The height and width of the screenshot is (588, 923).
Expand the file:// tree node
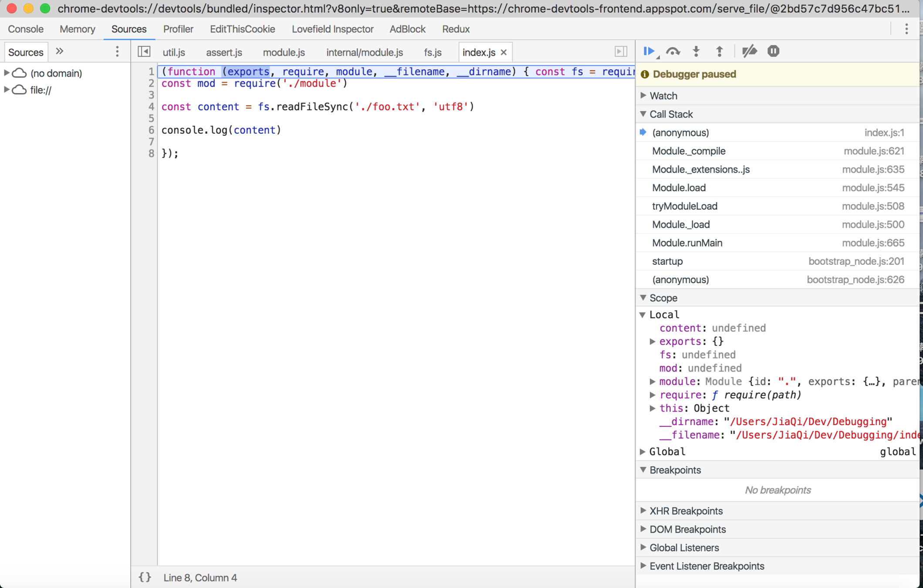coord(7,90)
